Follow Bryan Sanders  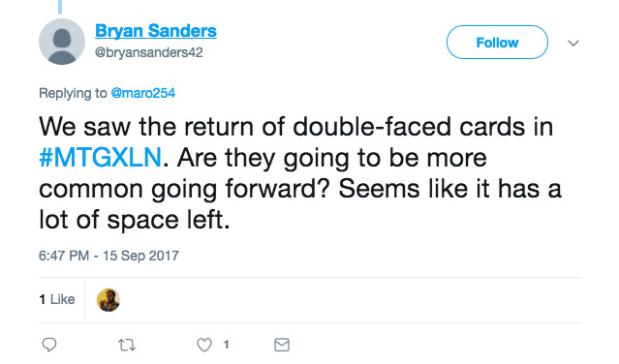497,43
